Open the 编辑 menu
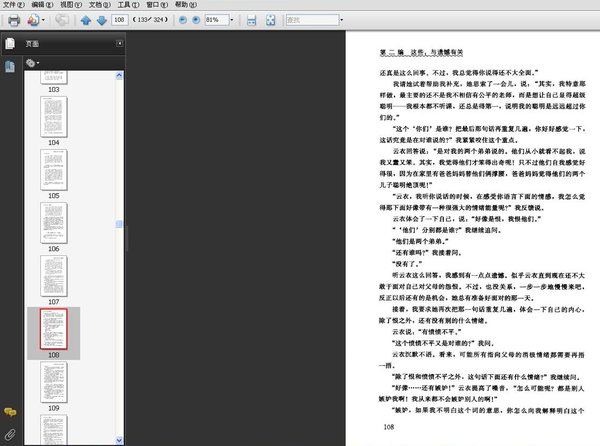This screenshot has height=446, width=600. [x=42, y=5]
